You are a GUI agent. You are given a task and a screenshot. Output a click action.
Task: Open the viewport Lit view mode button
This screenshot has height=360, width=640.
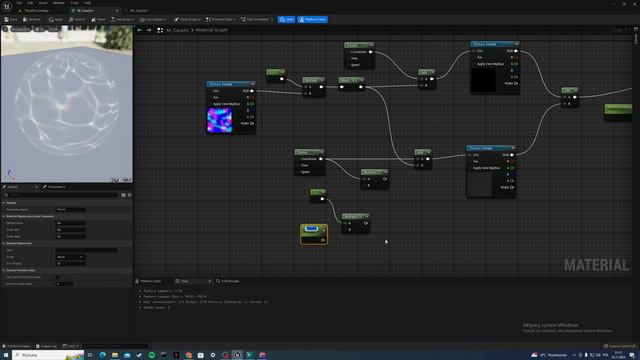click(40, 29)
